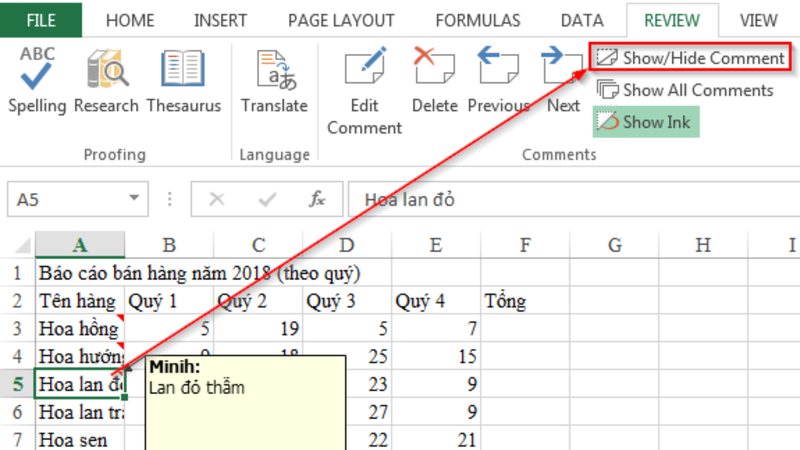Toggle the Show Ink button
The height and width of the screenshot is (450, 800).
645,122
